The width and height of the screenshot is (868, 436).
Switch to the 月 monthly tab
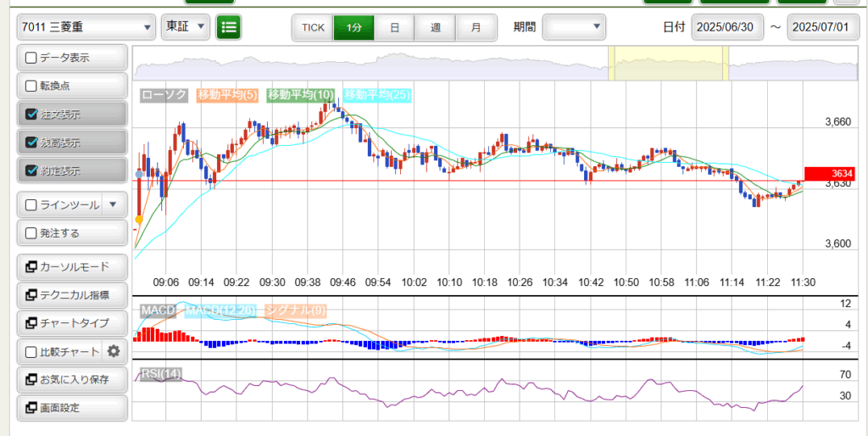coord(476,27)
